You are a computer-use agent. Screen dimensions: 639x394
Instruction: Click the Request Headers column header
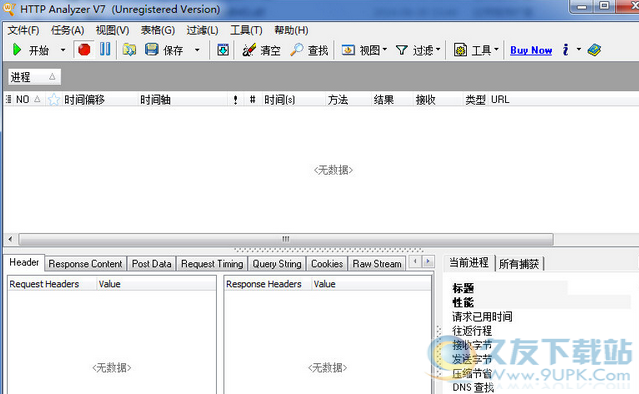coord(52,284)
